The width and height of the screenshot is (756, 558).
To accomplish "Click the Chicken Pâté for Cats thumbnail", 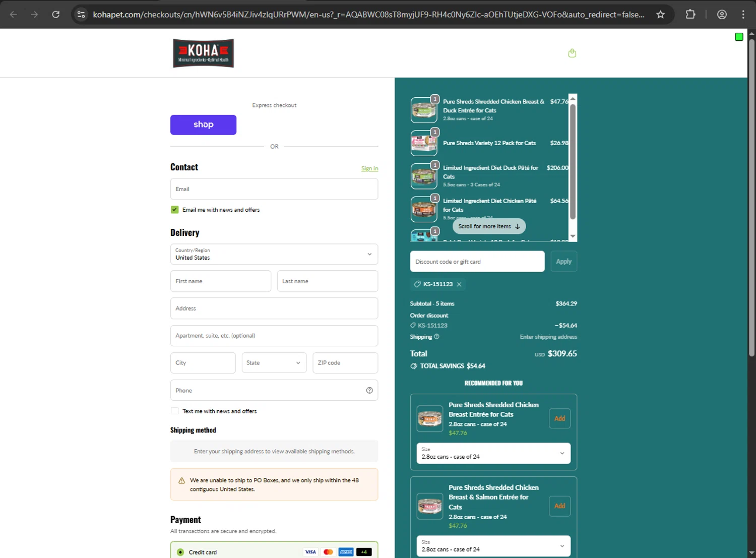I will click(424, 209).
